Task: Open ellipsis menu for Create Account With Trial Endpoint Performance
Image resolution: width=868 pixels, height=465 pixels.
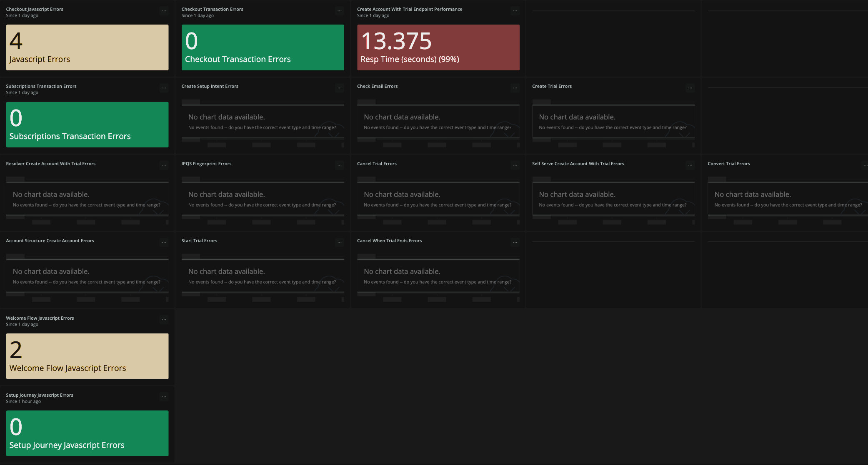Action: (515, 11)
